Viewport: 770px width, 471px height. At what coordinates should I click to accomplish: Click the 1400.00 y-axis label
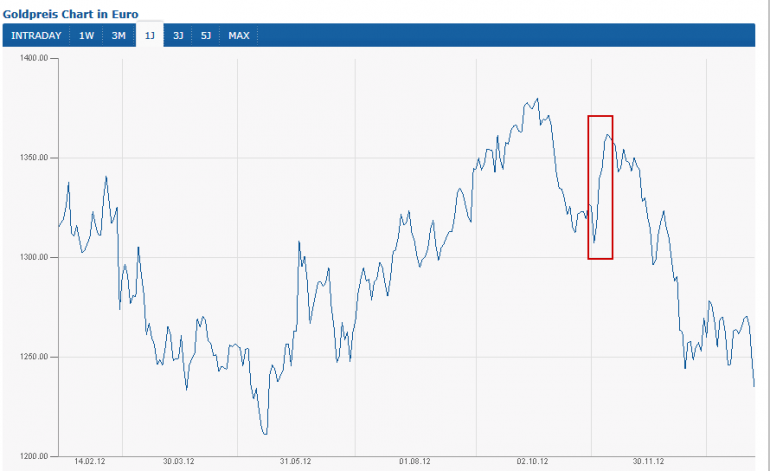tap(35, 59)
